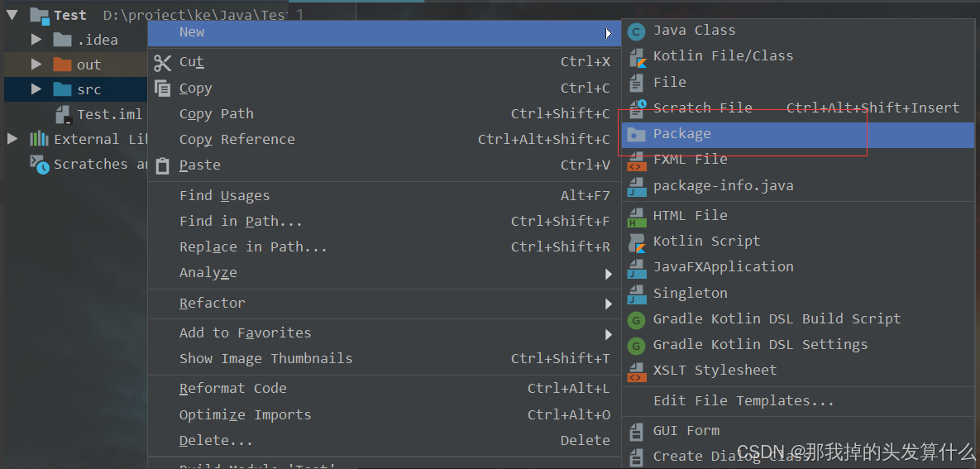Select the src folder name in tree
Viewport: 980px width, 469px height.
[89, 90]
